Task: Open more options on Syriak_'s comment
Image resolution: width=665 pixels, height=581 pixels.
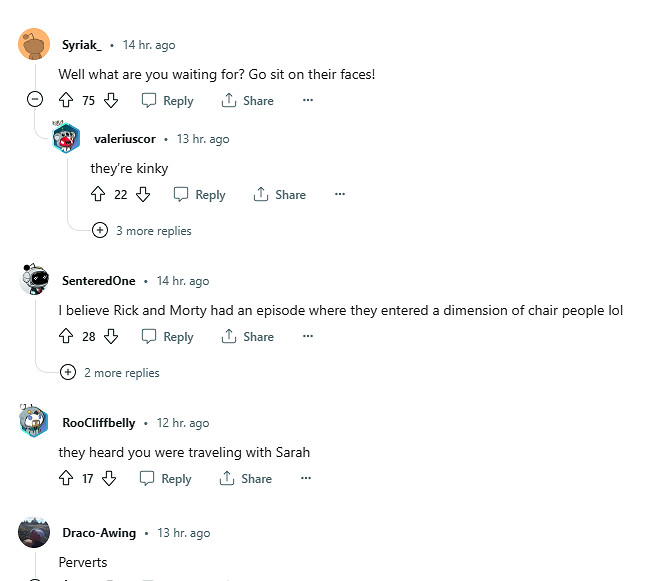Action: pyautogui.click(x=308, y=100)
